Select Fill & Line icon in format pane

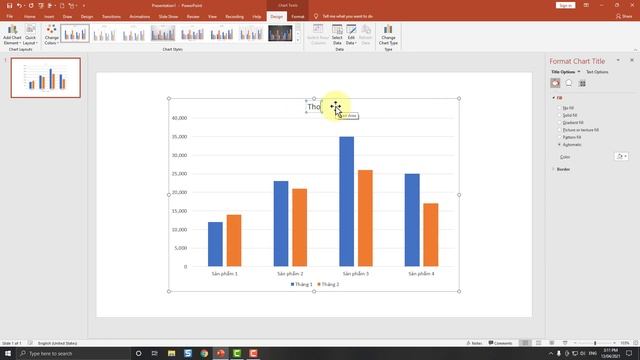[555, 83]
